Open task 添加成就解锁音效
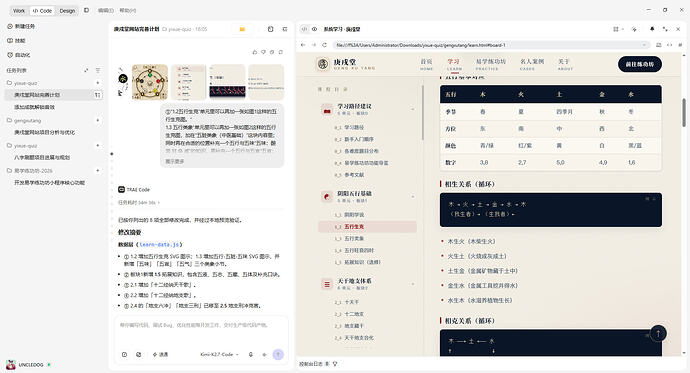 [34, 107]
